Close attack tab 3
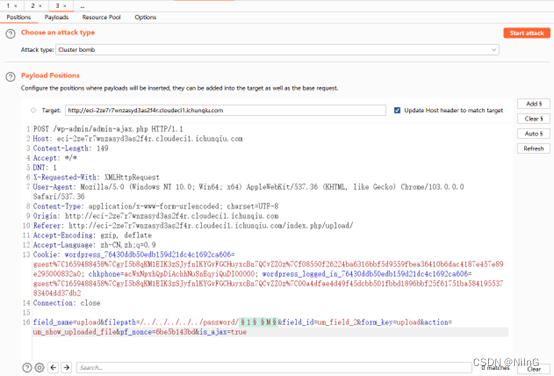The width and height of the screenshot is (554, 376). (64, 6)
